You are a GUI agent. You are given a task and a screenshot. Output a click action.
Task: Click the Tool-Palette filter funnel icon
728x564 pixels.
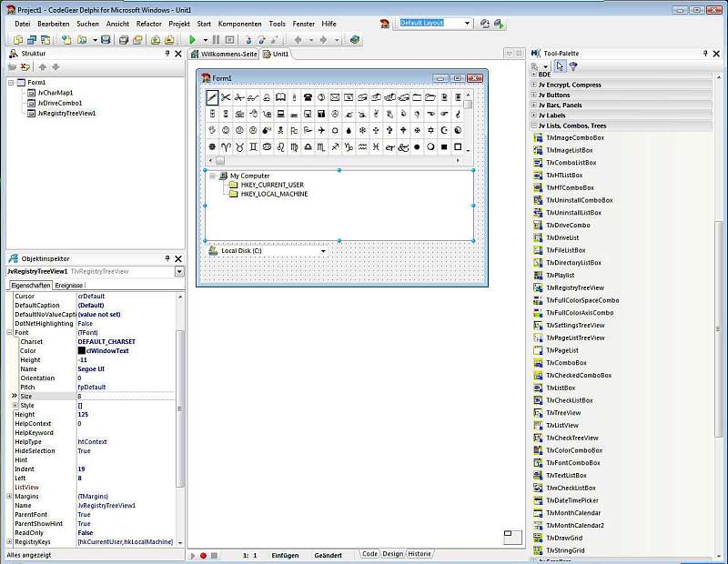coord(574,65)
